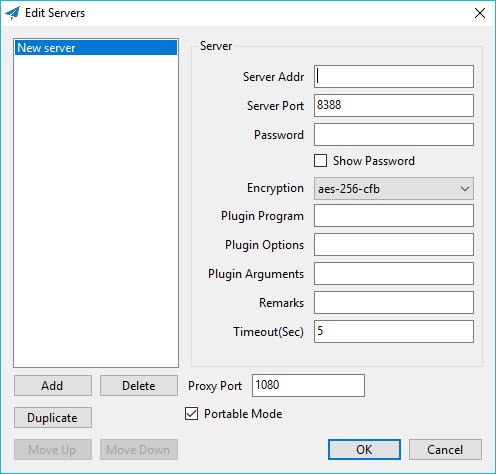Uncheck the Portable Mode checkbox

[191, 414]
